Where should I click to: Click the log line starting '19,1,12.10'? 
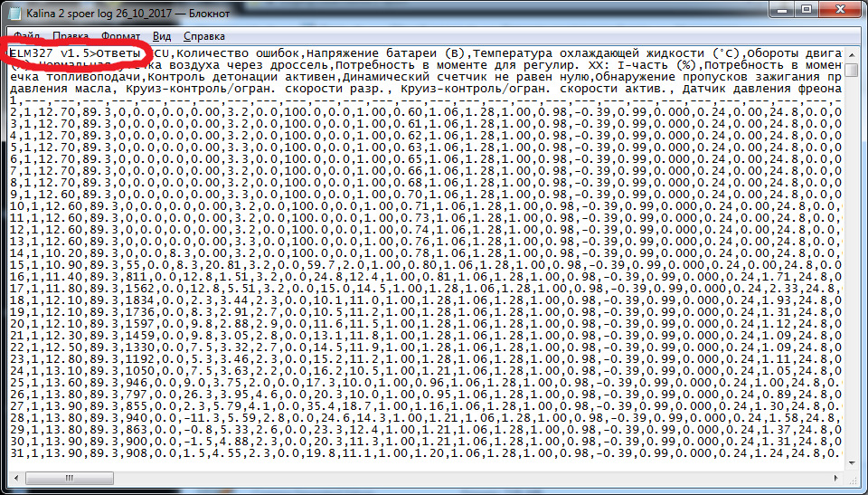[426, 314]
